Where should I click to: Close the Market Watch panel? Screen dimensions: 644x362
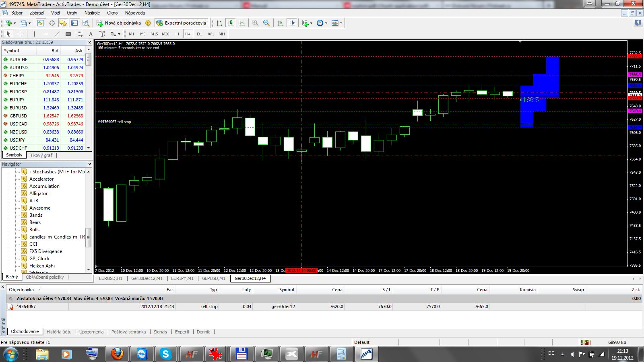tap(90, 42)
